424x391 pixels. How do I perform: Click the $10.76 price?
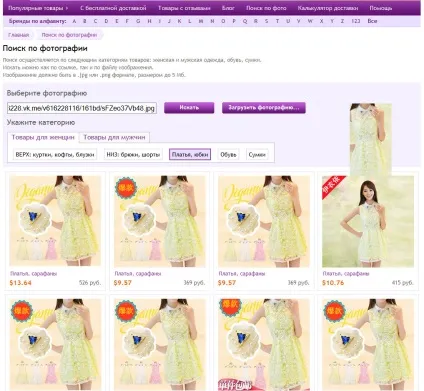(x=333, y=283)
